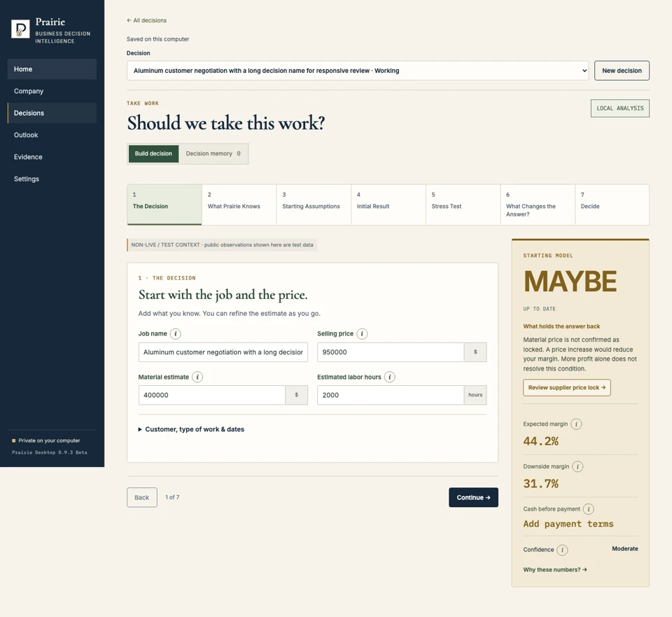This screenshot has width=672, height=617.
Task: Click Prairie Desktop 0.9.3 Beta version text
Action: (x=49, y=452)
